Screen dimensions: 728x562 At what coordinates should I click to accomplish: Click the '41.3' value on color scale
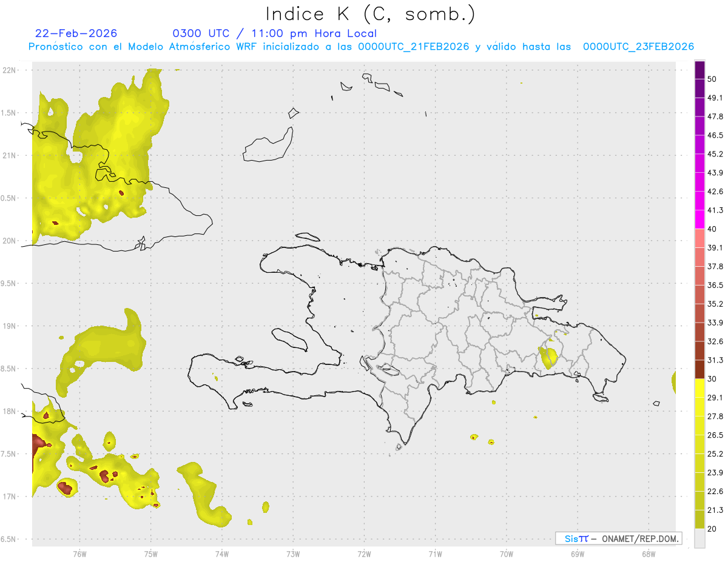(715, 210)
